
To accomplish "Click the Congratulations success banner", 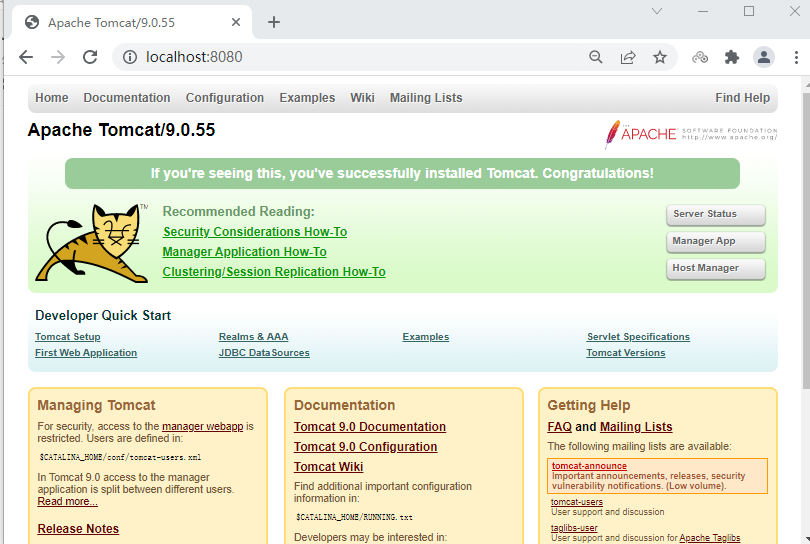I will coord(402,174).
